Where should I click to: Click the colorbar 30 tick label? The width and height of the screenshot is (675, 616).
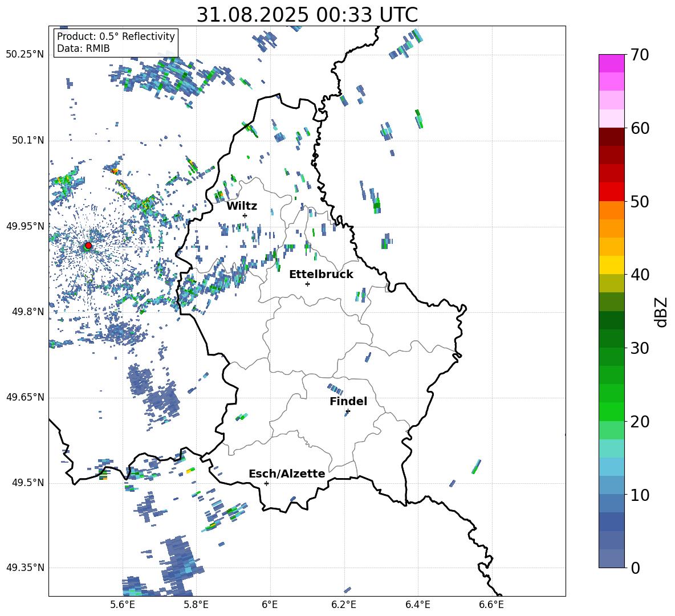coord(640,348)
